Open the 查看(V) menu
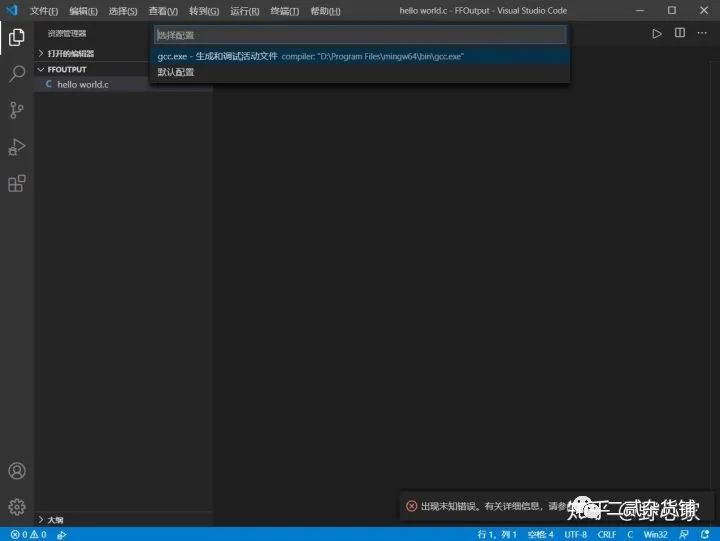 (163, 11)
